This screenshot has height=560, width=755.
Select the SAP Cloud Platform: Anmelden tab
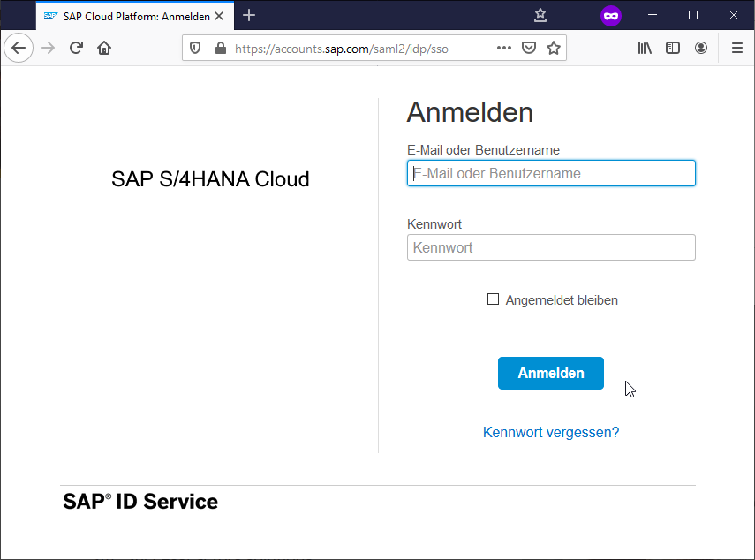(x=135, y=16)
